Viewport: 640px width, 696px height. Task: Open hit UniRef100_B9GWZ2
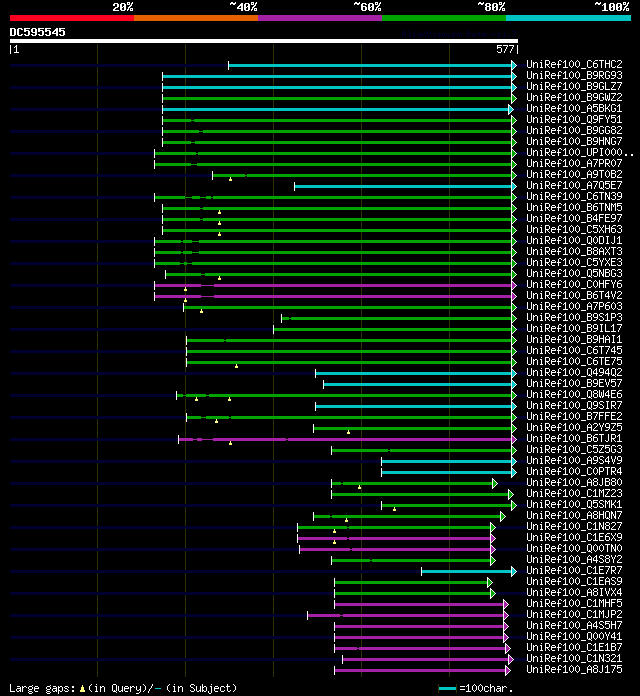point(574,97)
